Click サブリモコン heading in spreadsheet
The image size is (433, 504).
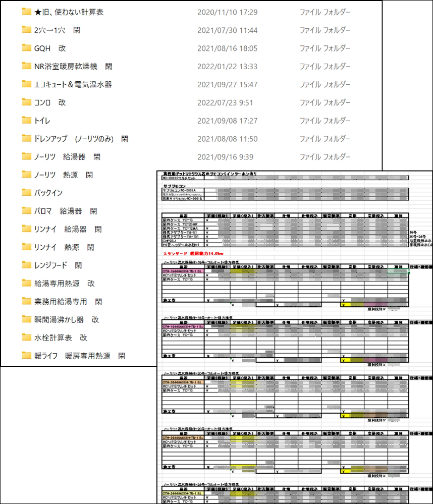[174, 186]
